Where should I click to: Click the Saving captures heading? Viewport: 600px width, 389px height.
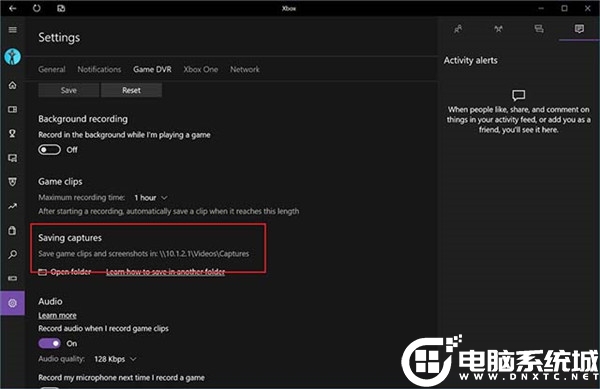point(70,238)
